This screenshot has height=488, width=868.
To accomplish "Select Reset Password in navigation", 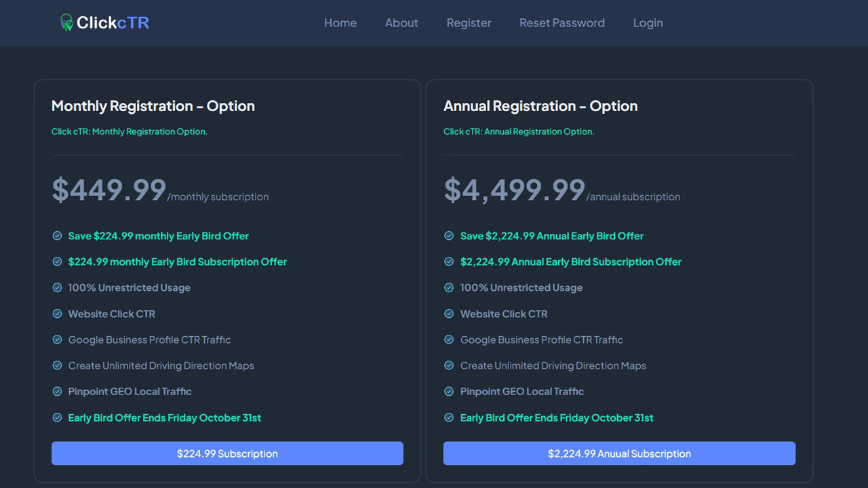I will tap(562, 23).
